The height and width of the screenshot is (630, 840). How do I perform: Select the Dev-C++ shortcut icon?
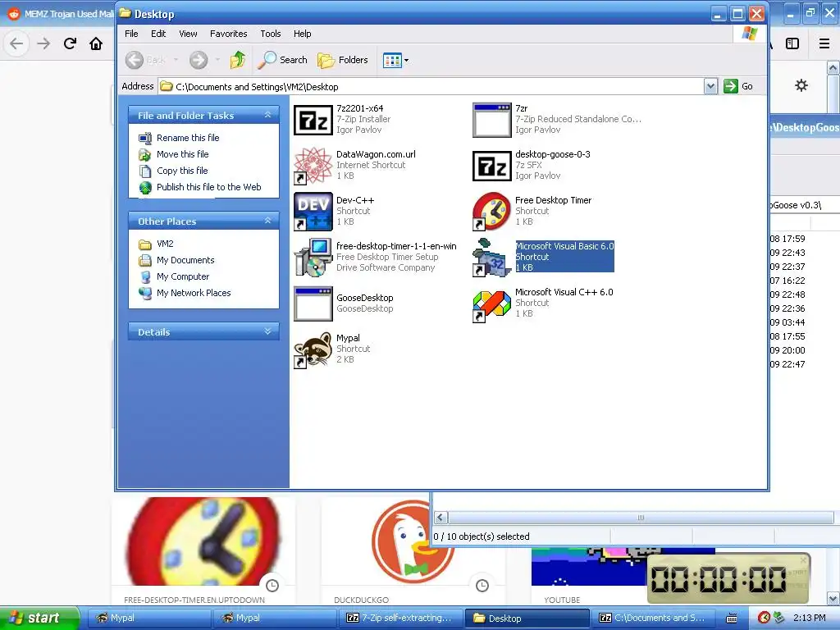313,212
